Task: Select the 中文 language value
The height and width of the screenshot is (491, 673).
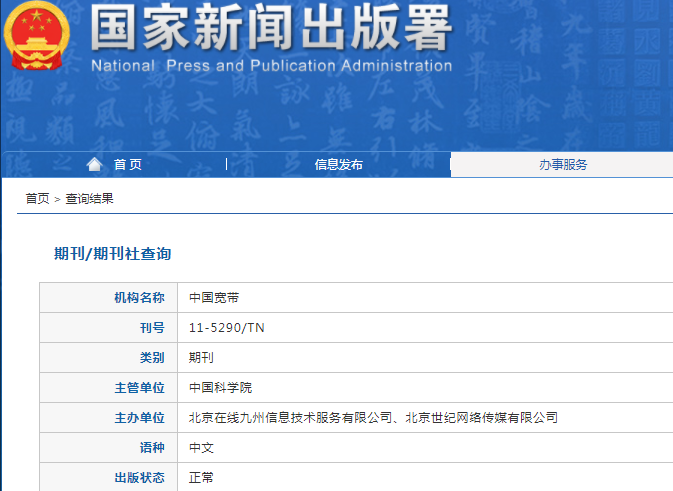Action: (x=201, y=448)
